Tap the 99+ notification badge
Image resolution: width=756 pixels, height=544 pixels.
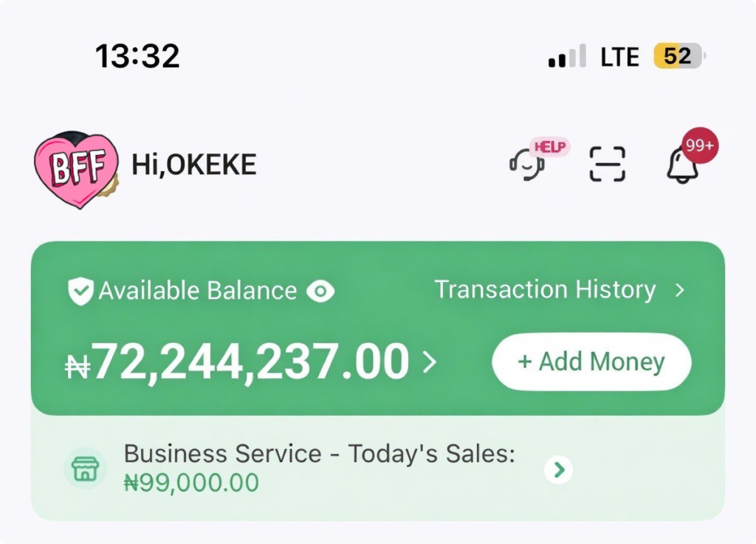tap(698, 146)
